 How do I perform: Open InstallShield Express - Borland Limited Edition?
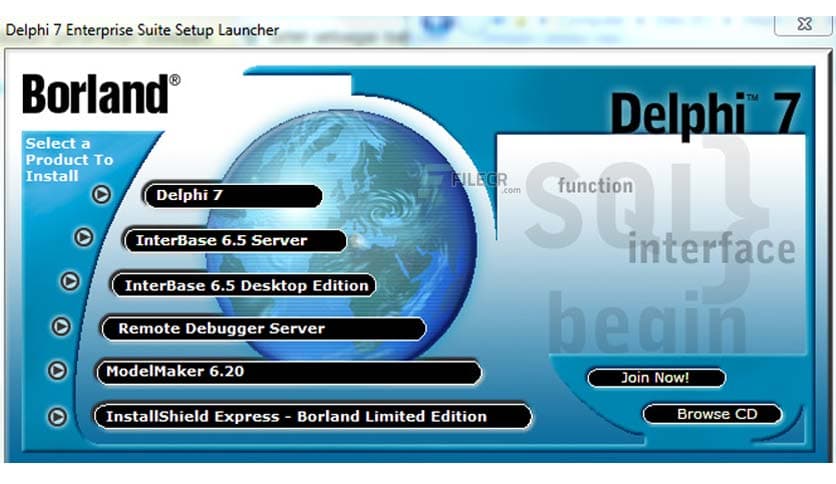pyautogui.click(x=313, y=416)
